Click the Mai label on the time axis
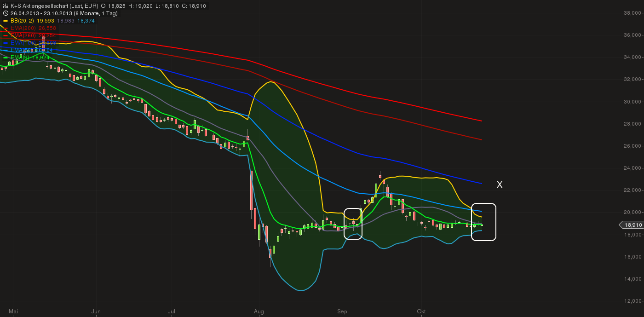Screen dimensions: 644x317 pos(13,311)
